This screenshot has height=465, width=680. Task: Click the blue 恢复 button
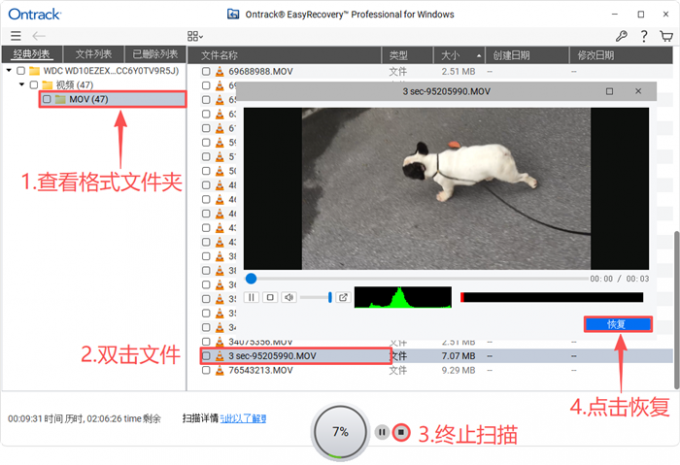pos(618,324)
